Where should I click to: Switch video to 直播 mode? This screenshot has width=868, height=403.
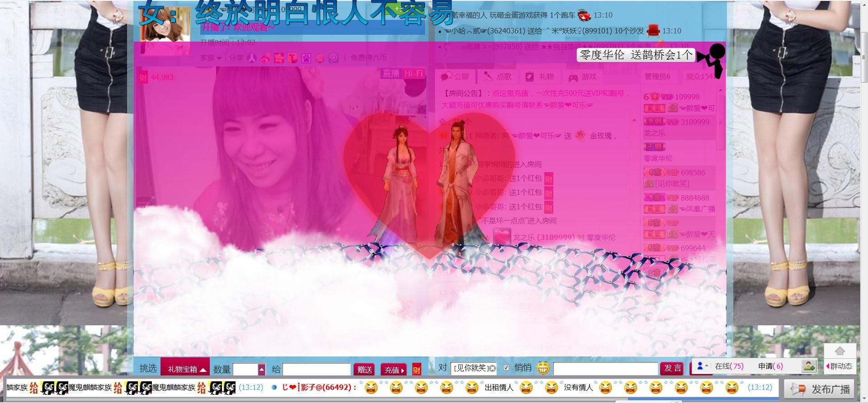click(391, 73)
